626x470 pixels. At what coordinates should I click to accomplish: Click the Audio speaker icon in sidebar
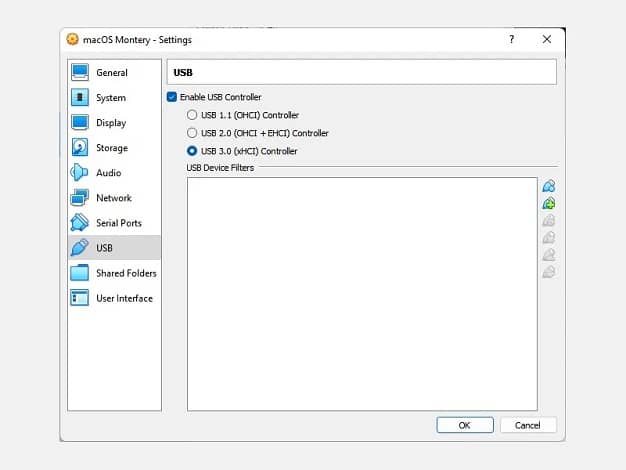click(x=79, y=173)
